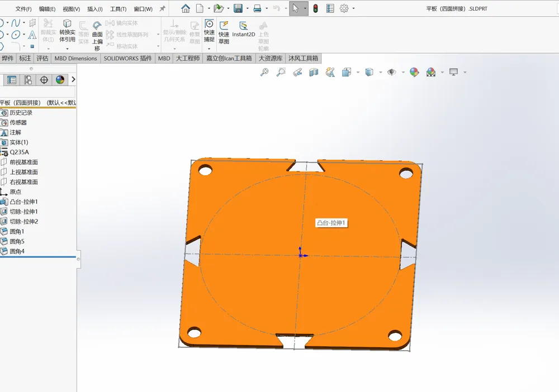
Task: Click the Edit Appearance color ball icon
Action: click(414, 72)
